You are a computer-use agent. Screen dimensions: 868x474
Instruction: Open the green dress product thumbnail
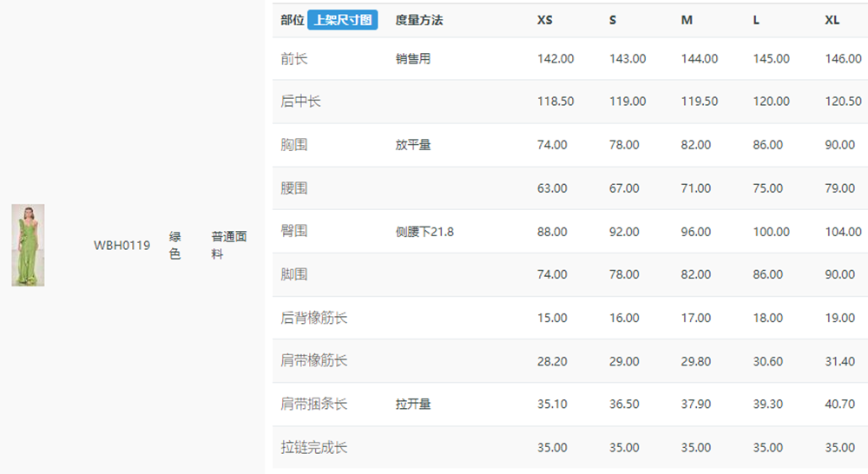(x=28, y=245)
